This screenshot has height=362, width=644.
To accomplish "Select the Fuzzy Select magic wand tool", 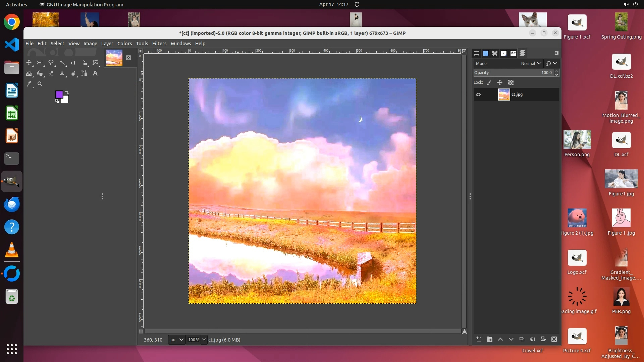I will click(x=62, y=63).
